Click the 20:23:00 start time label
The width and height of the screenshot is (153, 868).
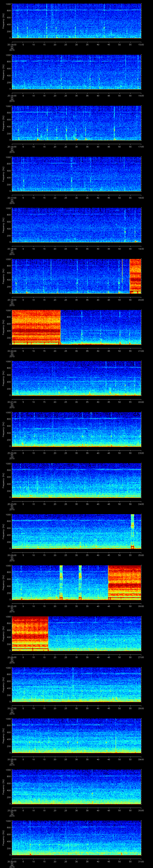pos(12,504)
